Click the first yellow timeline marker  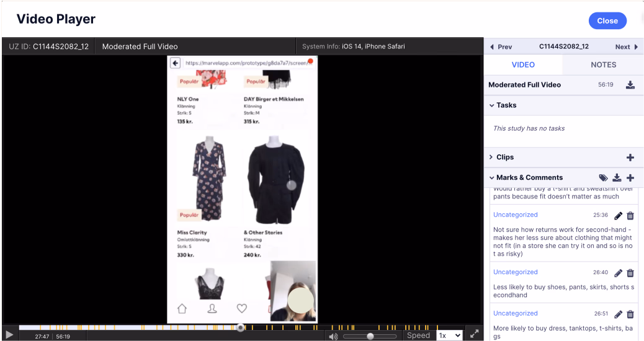(40, 327)
